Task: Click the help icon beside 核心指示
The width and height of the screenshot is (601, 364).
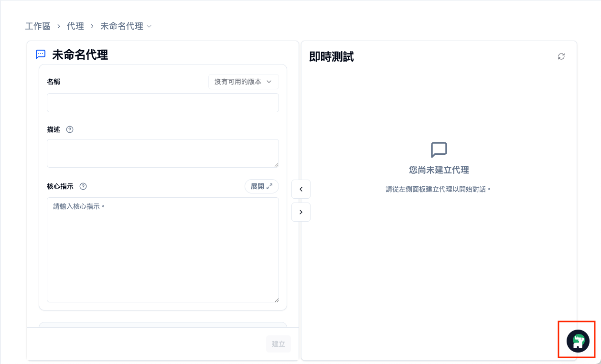Action: [83, 186]
